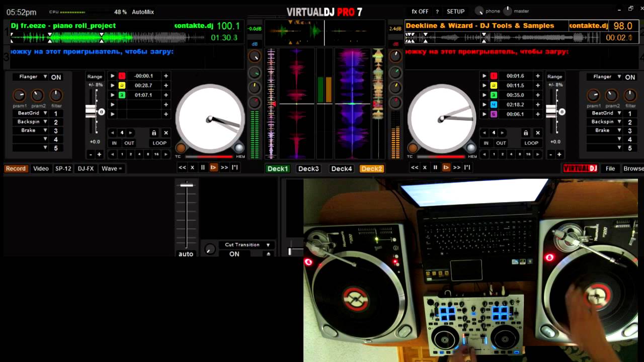This screenshot has width=644, height=362.
Task: Pause the right deck playback
Action: click(x=435, y=167)
